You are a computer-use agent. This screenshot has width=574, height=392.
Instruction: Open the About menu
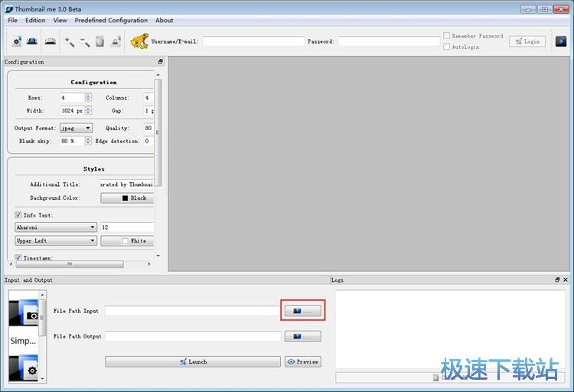164,20
